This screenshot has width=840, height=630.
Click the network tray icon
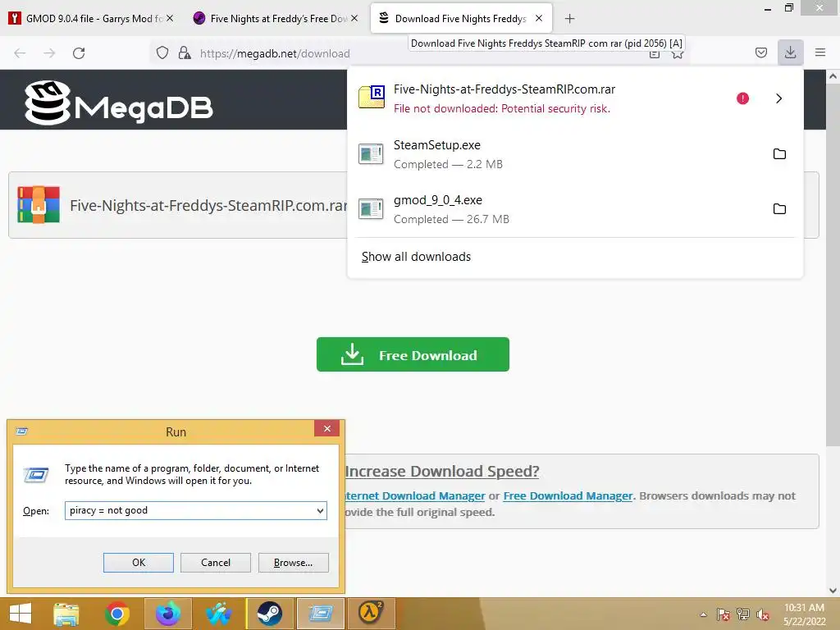pos(742,614)
